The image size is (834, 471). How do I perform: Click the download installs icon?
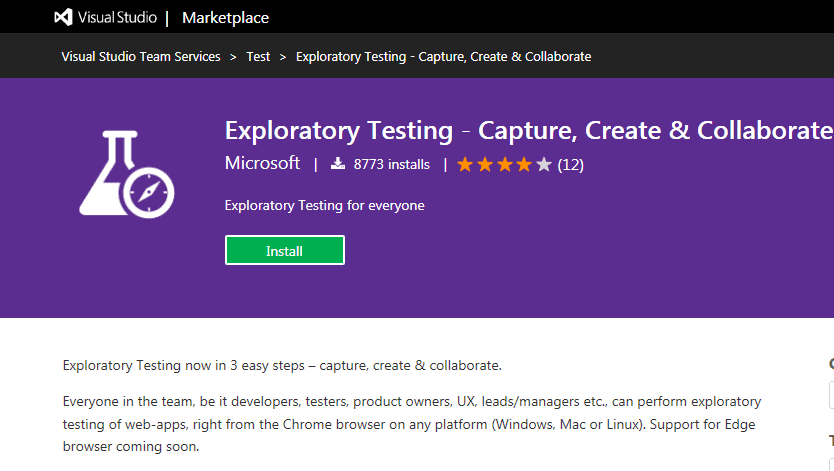(338, 163)
